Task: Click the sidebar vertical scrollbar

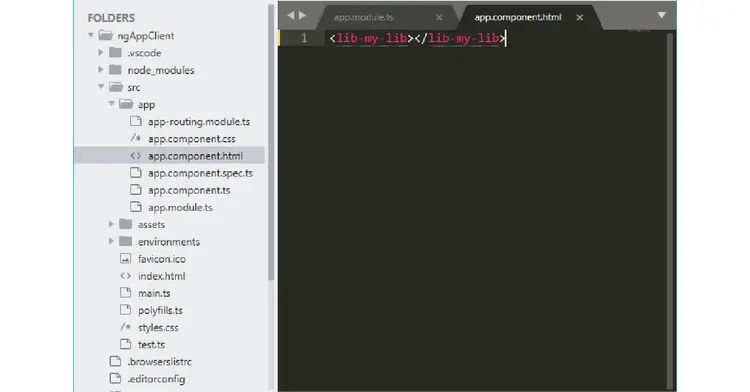Action: click(x=271, y=143)
